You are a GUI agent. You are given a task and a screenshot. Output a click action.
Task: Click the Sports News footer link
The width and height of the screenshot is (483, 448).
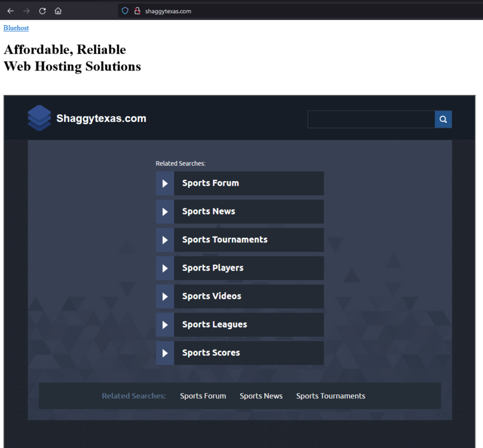coord(261,396)
